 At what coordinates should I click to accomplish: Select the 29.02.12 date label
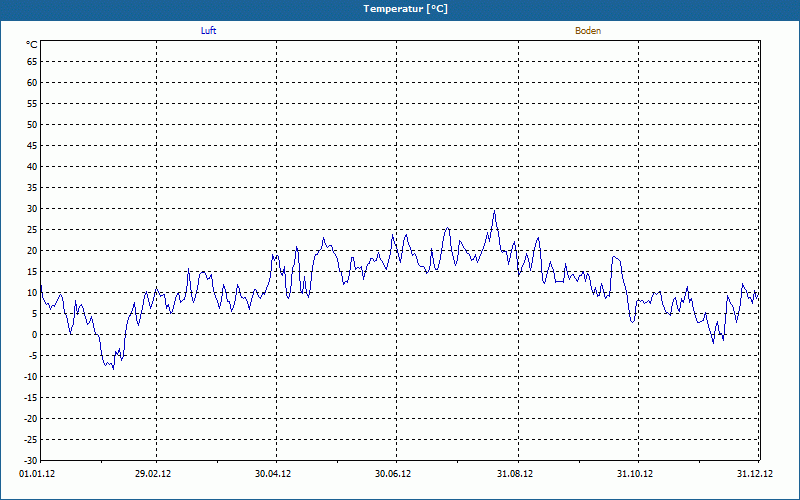click(x=153, y=474)
